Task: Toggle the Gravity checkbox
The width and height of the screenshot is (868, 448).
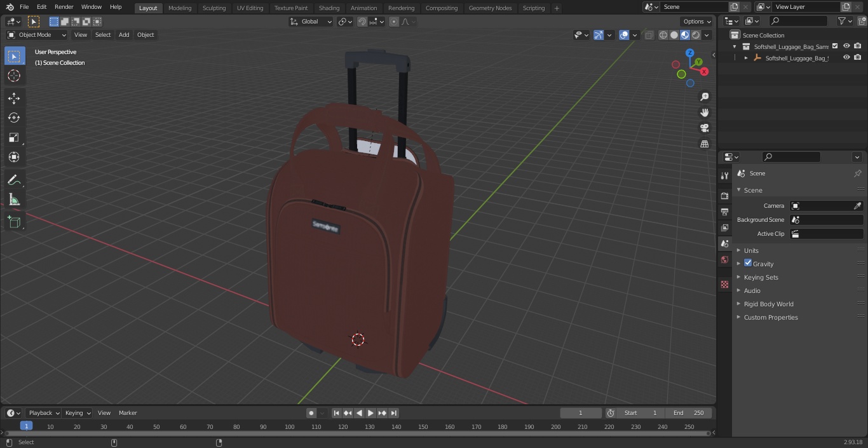Action: (748, 263)
